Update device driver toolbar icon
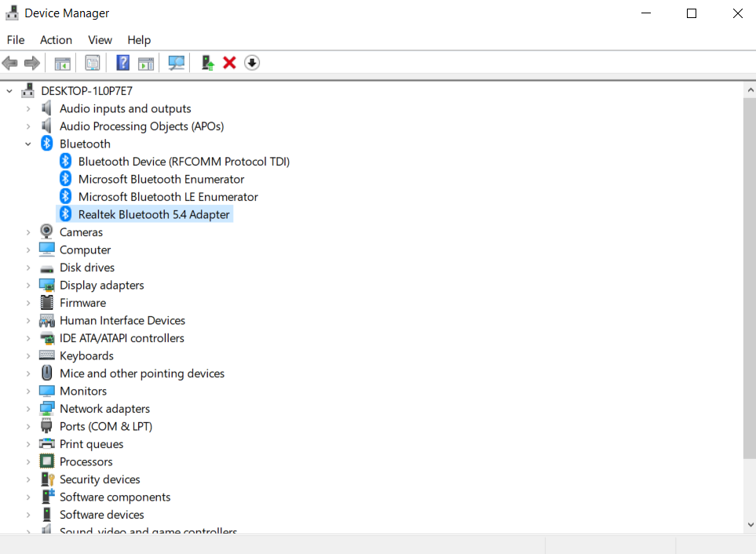 207,63
